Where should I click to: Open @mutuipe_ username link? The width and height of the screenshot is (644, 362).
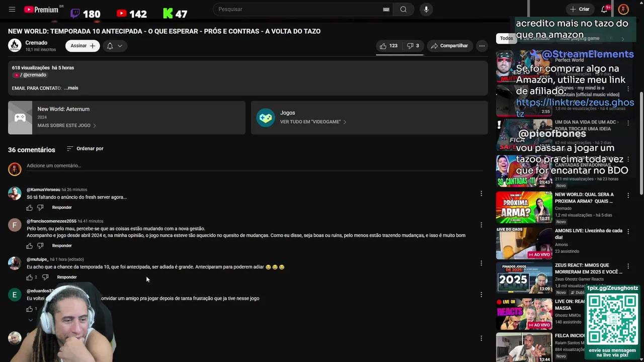(37, 259)
